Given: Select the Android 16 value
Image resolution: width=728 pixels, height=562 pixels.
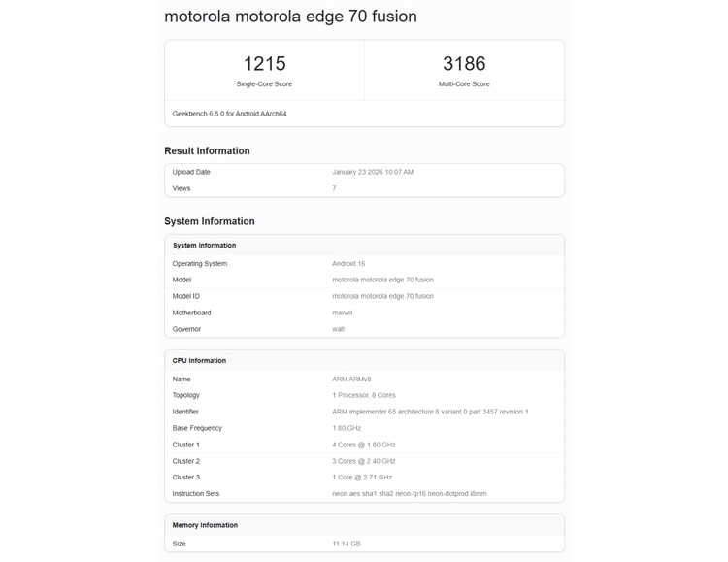Looking at the screenshot, I should tap(348, 263).
